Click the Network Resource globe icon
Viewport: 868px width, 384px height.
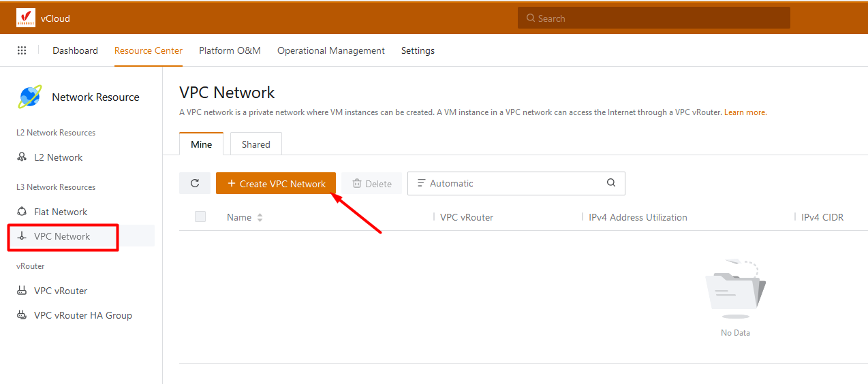point(30,97)
